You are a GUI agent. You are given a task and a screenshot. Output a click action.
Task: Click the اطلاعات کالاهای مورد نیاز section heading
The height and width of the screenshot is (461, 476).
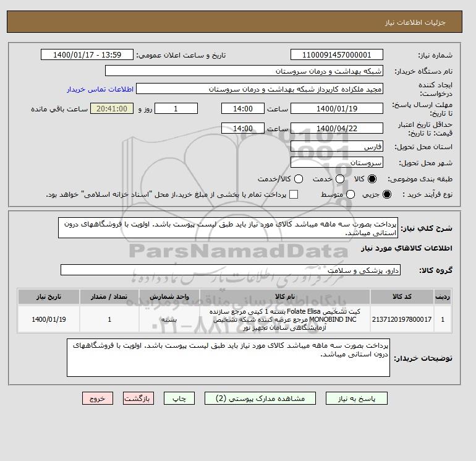pos(406,248)
